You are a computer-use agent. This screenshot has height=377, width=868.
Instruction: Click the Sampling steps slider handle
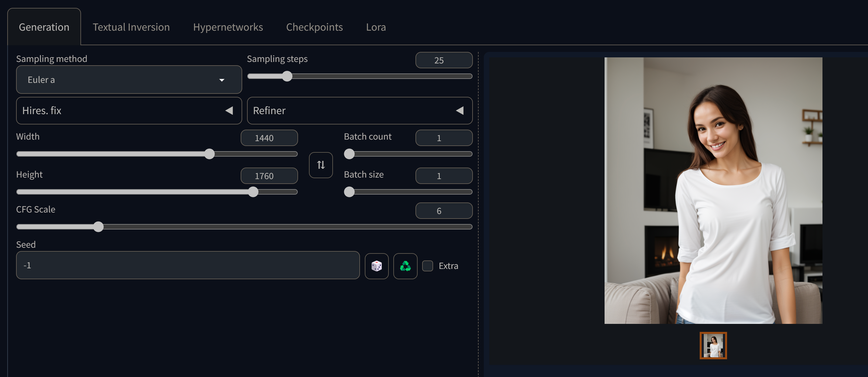click(x=287, y=76)
